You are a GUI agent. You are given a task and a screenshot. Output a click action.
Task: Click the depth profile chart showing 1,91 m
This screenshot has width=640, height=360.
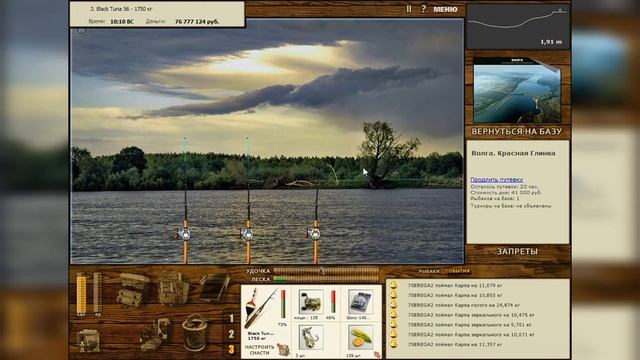(x=518, y=27)
